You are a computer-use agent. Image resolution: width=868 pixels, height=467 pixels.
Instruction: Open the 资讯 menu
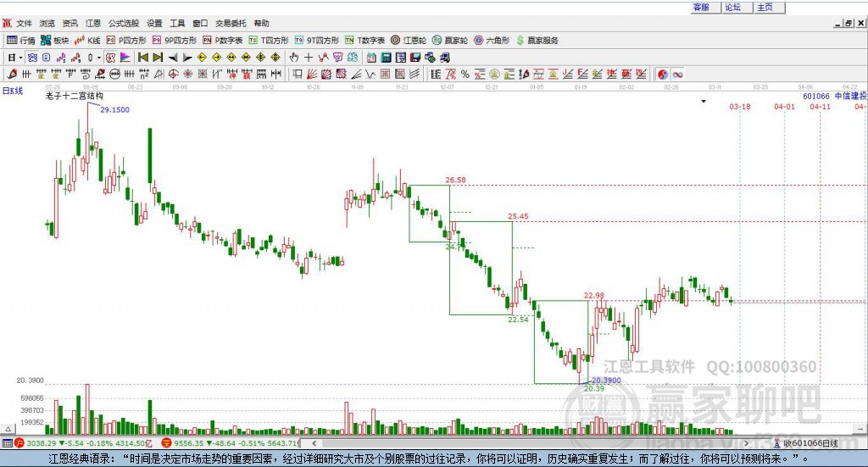click(x=70, y=23)
